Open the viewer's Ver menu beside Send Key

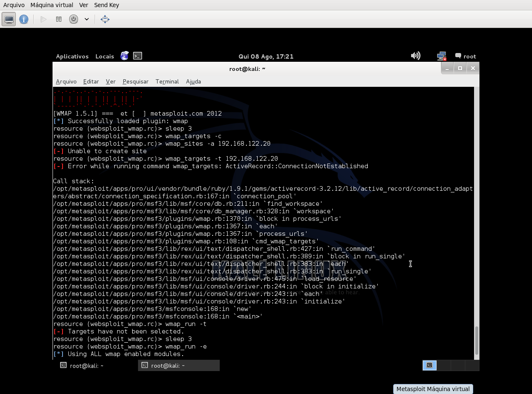pos(83,5)
